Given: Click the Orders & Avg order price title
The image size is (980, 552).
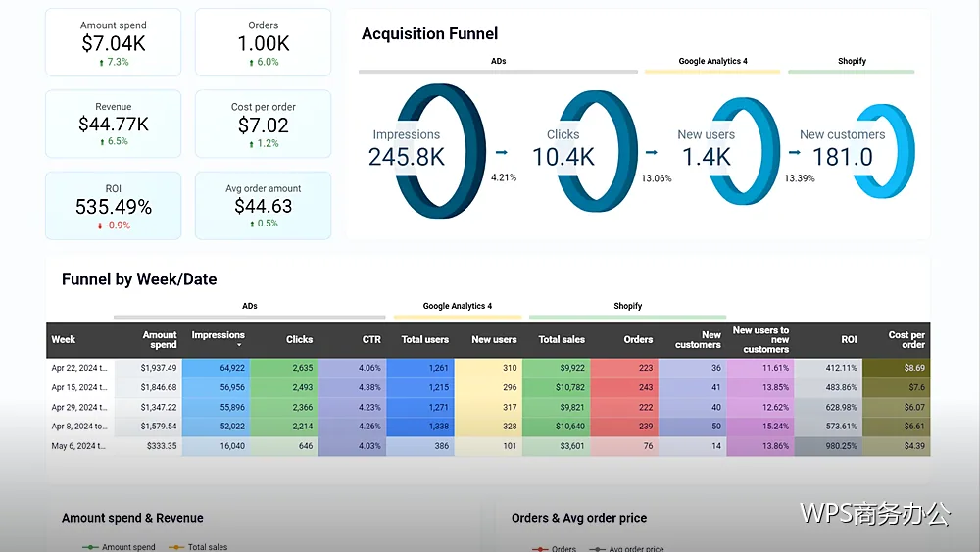Looking at the screenshot, I should pyautogui.click(x=579, y=518).
